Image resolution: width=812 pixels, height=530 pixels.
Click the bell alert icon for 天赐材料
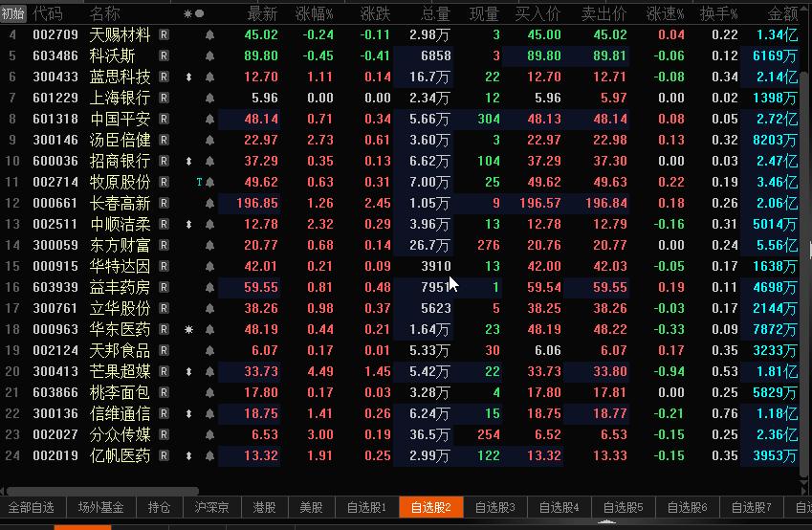(209, 35)
